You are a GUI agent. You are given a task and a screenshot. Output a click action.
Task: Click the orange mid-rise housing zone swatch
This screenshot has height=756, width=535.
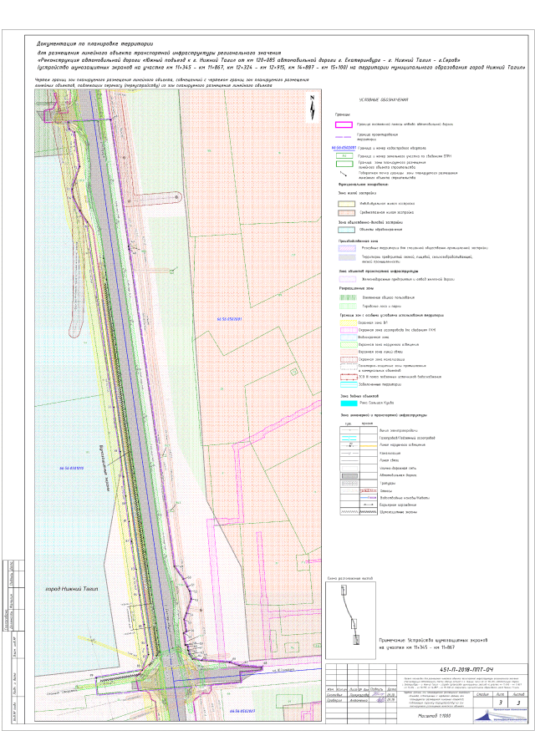pos(346,213)
